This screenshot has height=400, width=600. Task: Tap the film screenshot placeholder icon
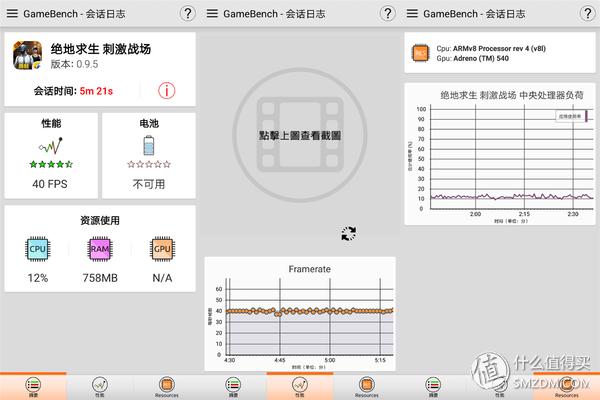coord(300,135)
